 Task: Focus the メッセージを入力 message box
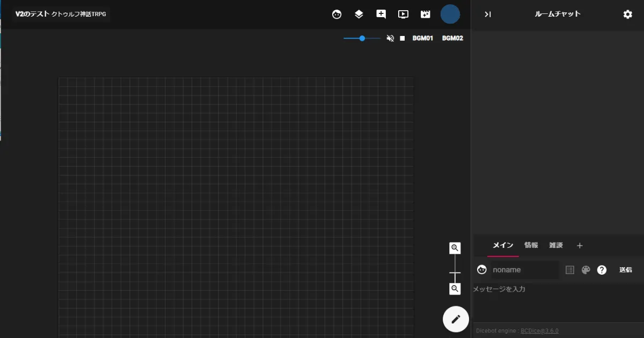coord(558,303)
